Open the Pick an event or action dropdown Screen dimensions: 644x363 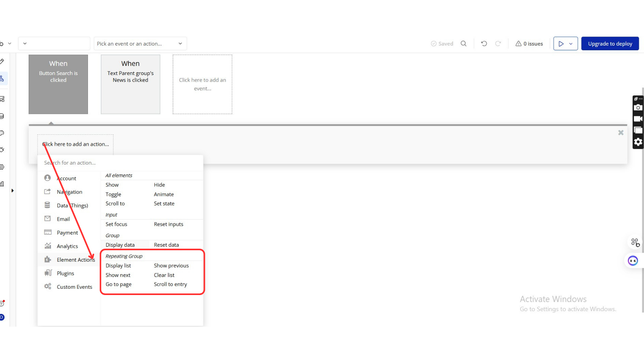140,44
